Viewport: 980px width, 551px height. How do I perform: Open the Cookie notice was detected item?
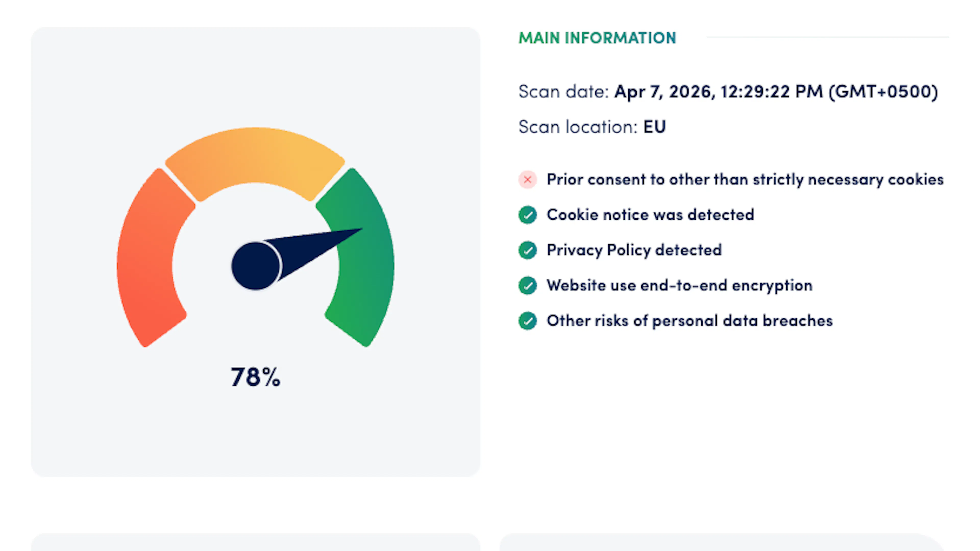click(x=651, y=215)
